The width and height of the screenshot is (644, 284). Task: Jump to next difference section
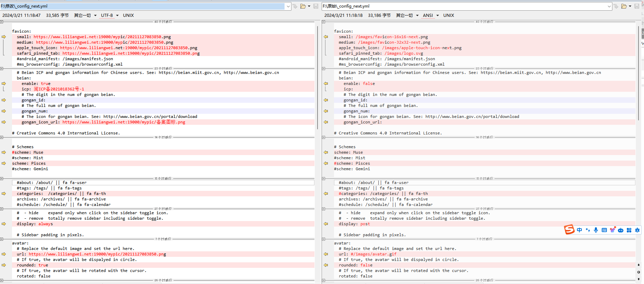(639, 279)
